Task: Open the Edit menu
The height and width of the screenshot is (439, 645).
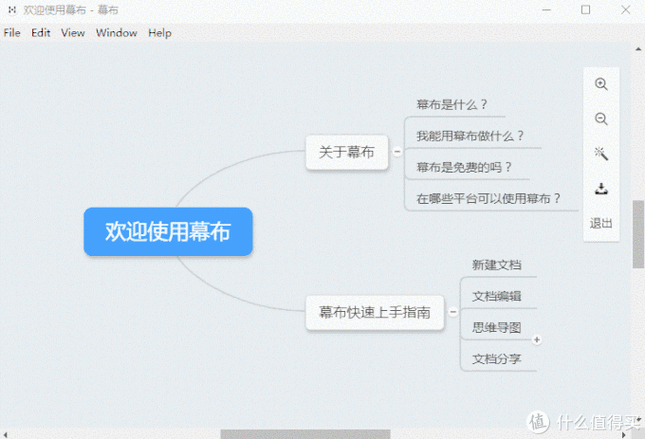Action: [41, 33]
